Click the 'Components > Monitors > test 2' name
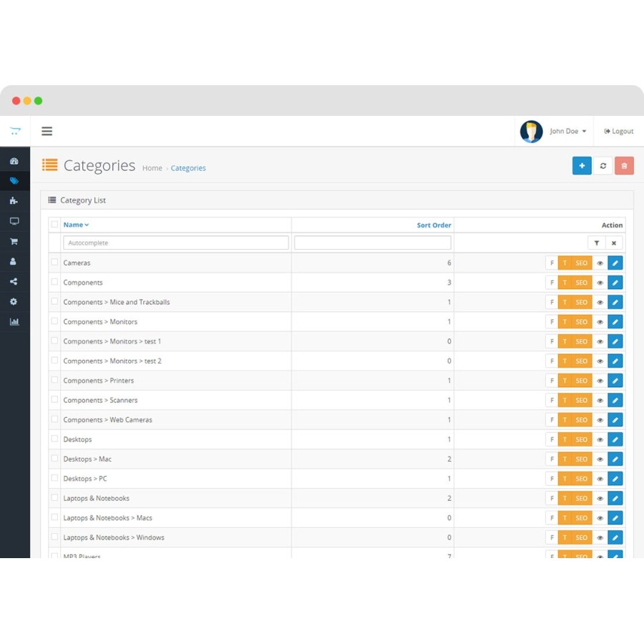Image resolution: width=644 pixels, height=644 pixels. point(112,361)
